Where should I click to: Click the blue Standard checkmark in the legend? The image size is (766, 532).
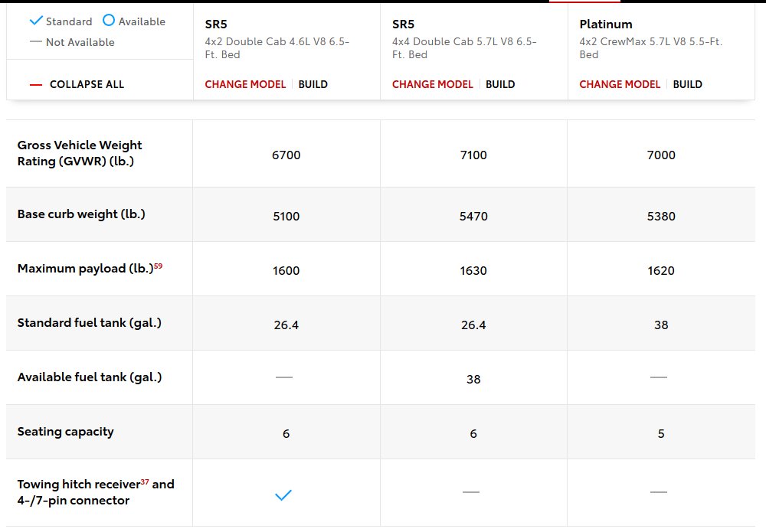[36, 21]
